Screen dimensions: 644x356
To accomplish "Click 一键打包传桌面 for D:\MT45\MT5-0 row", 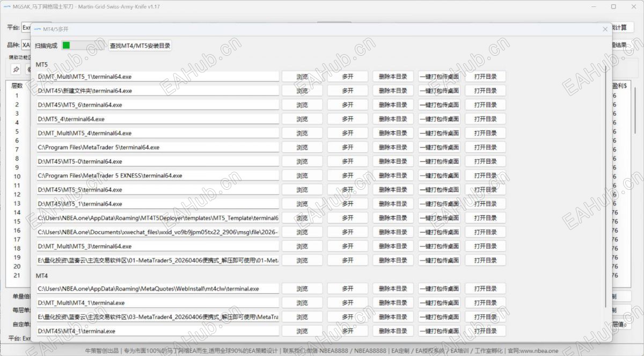I will tap(439, 161).
